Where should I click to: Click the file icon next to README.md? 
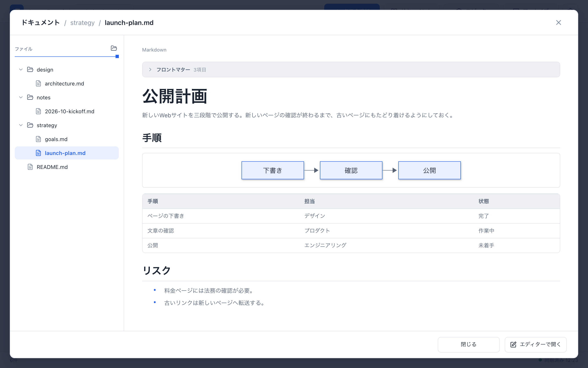(x=30, y=167)
